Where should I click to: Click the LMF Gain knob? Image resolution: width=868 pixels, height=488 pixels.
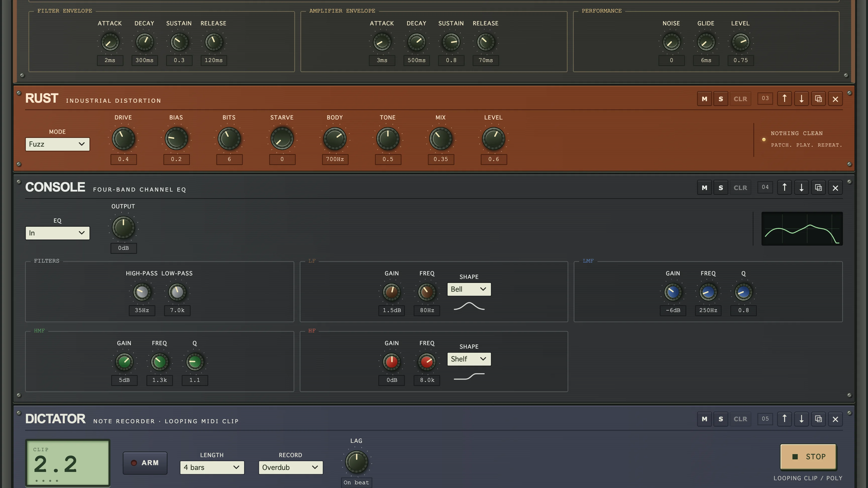tap(673, 292)
